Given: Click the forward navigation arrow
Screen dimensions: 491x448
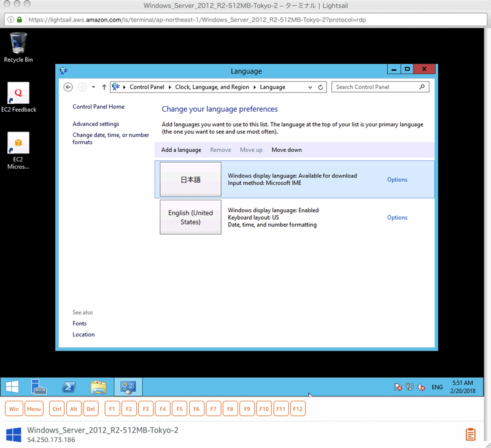Looking at the screenshot, I should [82, 87].
